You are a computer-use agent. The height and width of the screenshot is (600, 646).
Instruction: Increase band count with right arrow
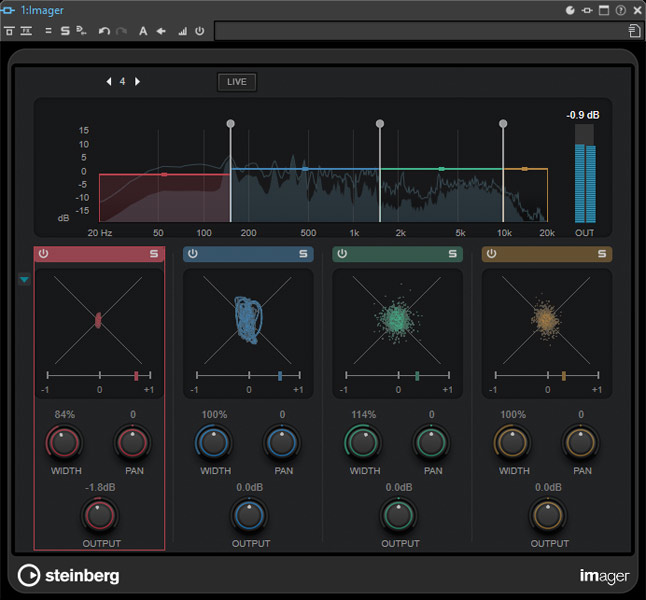pos(137,82)
